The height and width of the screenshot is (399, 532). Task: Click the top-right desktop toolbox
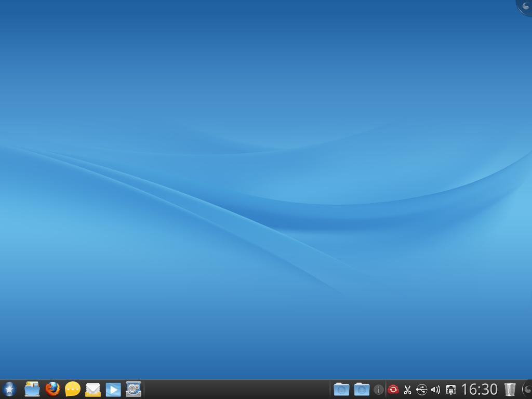[526, 6]
